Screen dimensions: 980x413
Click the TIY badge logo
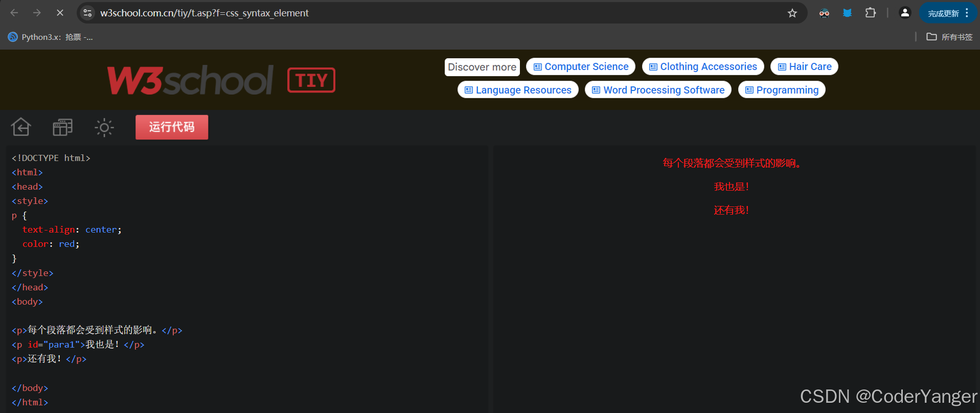[x=311, y=80]
